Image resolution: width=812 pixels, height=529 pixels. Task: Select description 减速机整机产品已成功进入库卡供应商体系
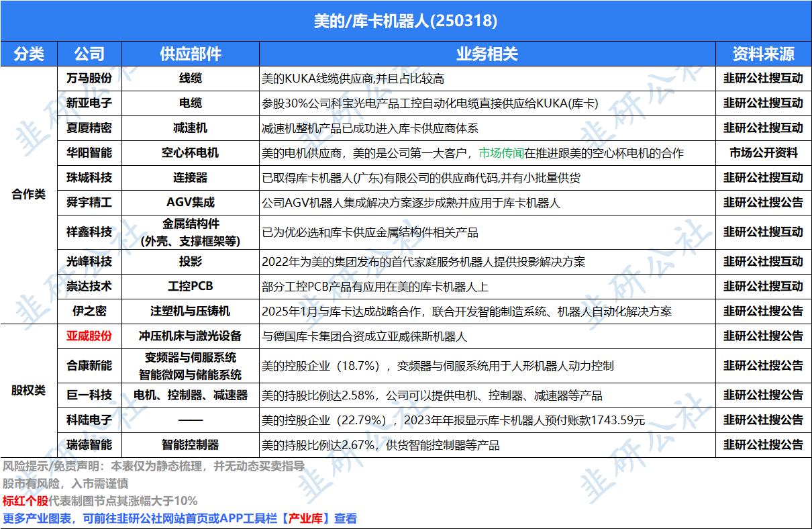click(x=370, y=128)
